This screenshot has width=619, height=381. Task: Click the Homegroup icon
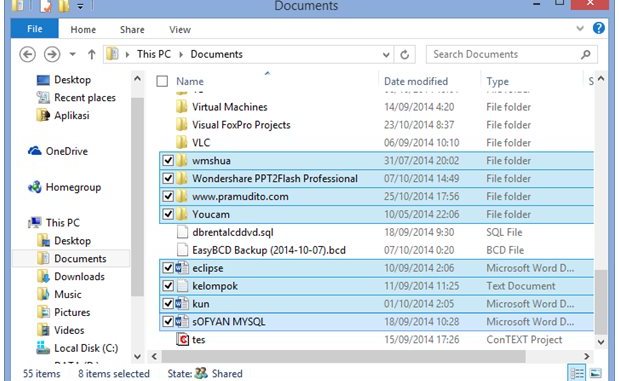[35, 187]
